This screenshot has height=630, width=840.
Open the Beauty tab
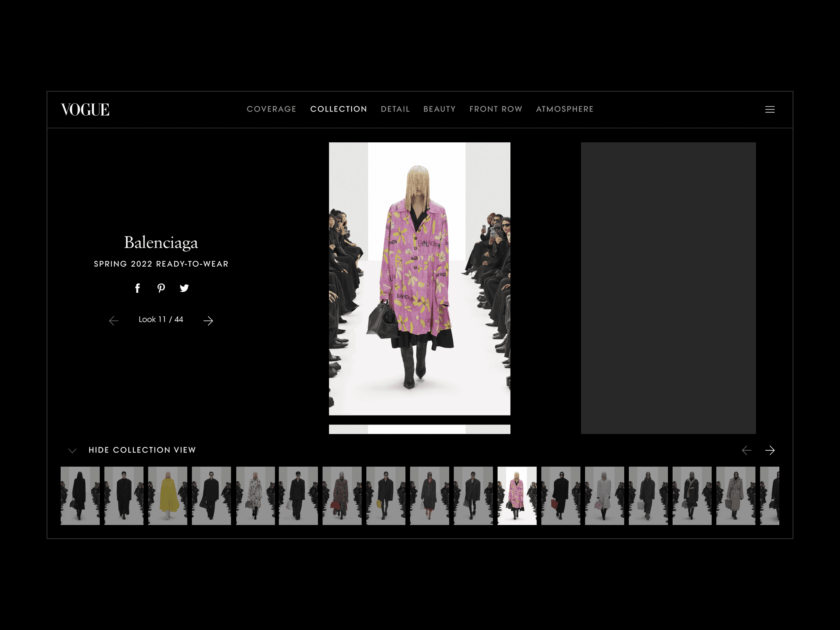point(439,109)
